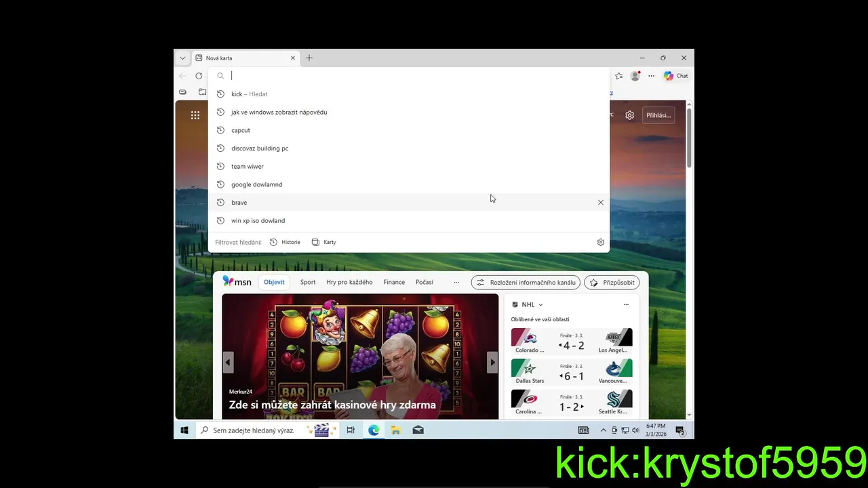Open the Copilot Chat button

pos(676,76)
